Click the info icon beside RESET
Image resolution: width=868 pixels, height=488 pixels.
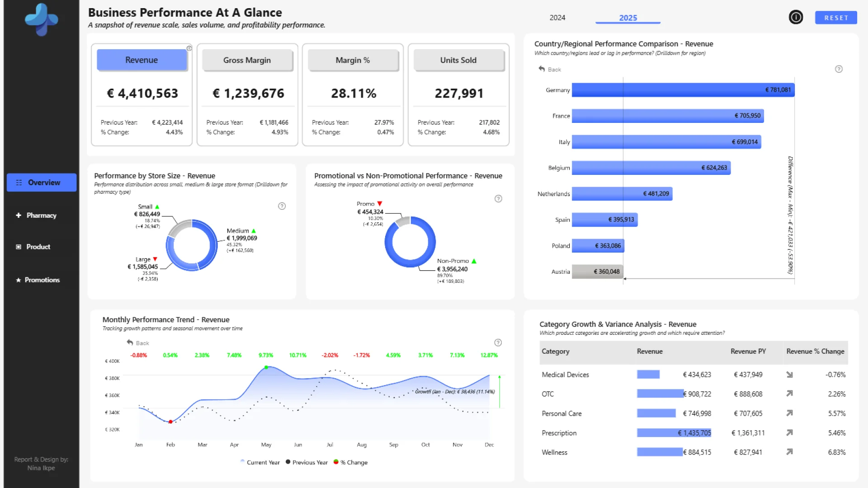coord(796,17)
